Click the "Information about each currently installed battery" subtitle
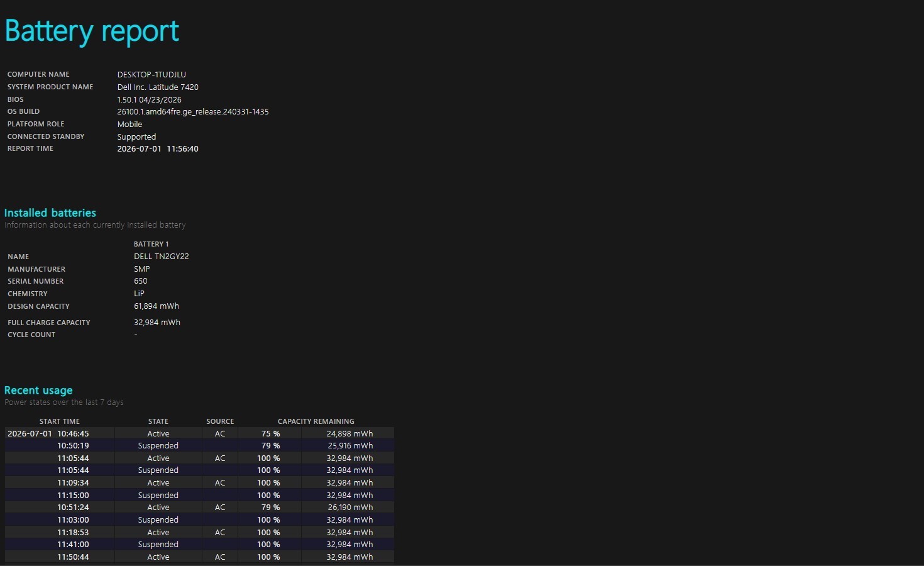 click(x=95, y=225)
